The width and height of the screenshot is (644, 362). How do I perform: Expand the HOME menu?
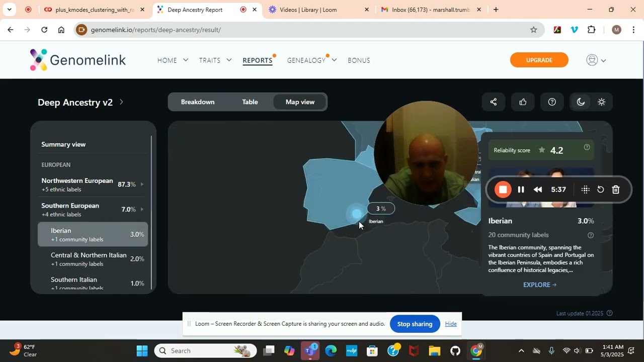coord(173,60)
